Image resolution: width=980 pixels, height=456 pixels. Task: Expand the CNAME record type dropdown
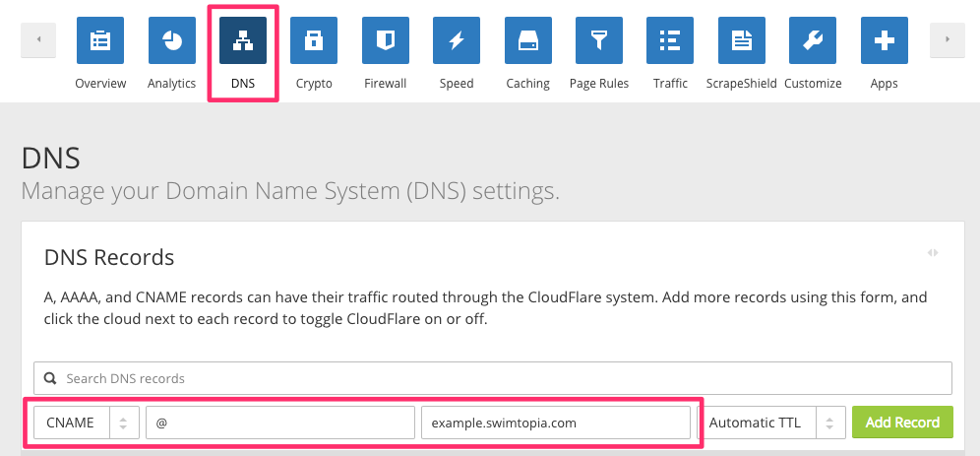(x=87, y=423)
